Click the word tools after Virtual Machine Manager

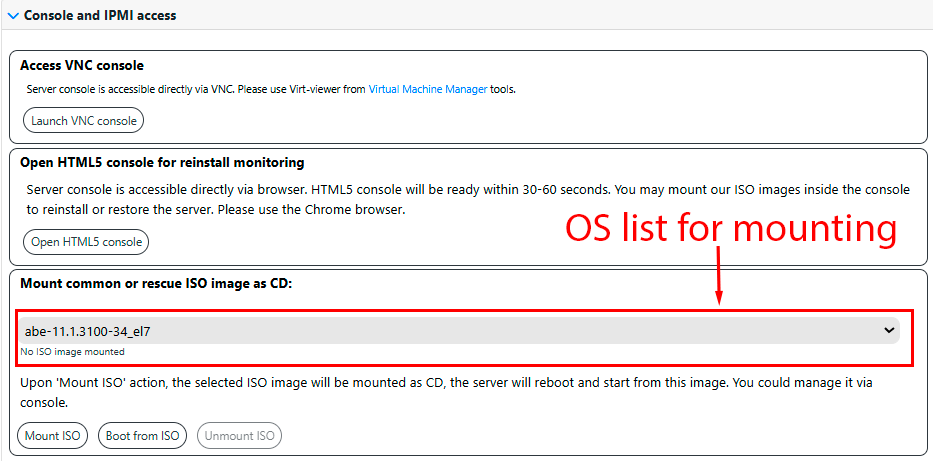coord(502,89)
